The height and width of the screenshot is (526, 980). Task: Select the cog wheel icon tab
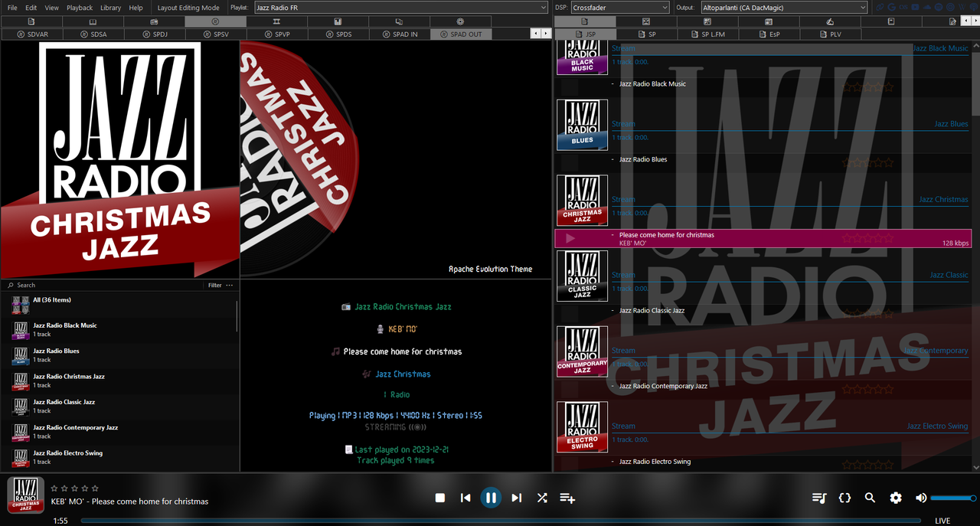click(460, 21)
